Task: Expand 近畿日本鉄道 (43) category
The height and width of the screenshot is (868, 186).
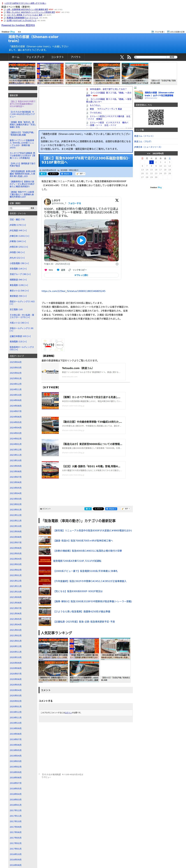Action: coord(29,336)
